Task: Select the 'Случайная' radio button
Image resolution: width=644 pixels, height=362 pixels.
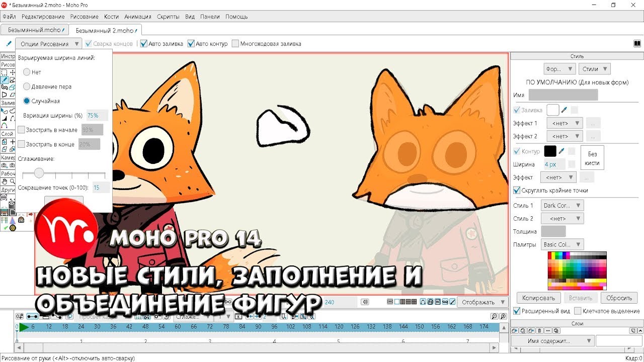Action: click(x=27, y=101)
